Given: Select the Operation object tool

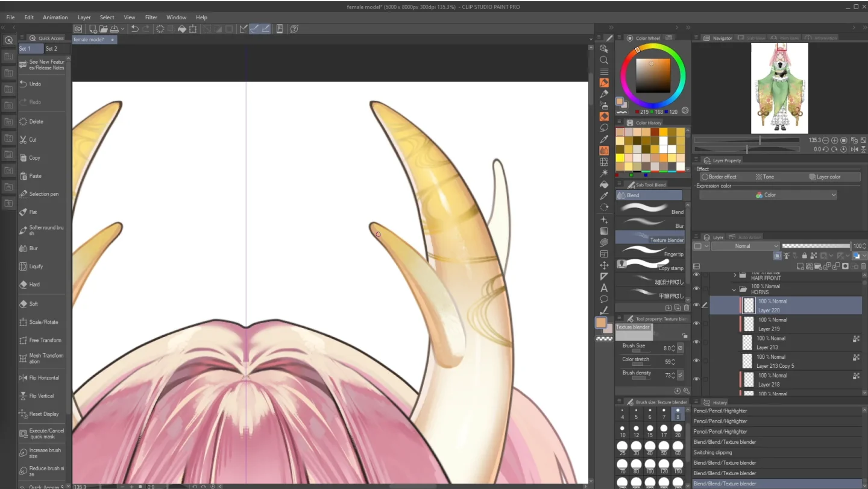Looking at the screenshot, I should pos(604,49).
